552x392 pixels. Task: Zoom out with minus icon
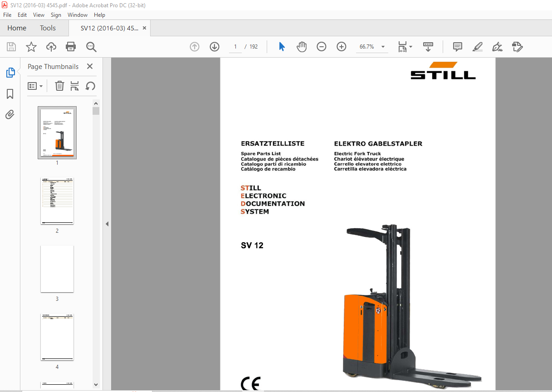pos(322,47)
